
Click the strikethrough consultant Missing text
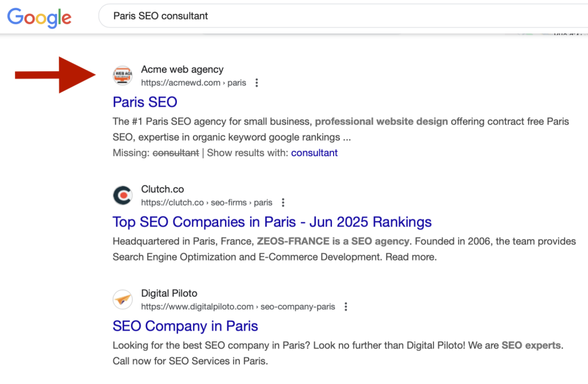click(x=176, y=153)
